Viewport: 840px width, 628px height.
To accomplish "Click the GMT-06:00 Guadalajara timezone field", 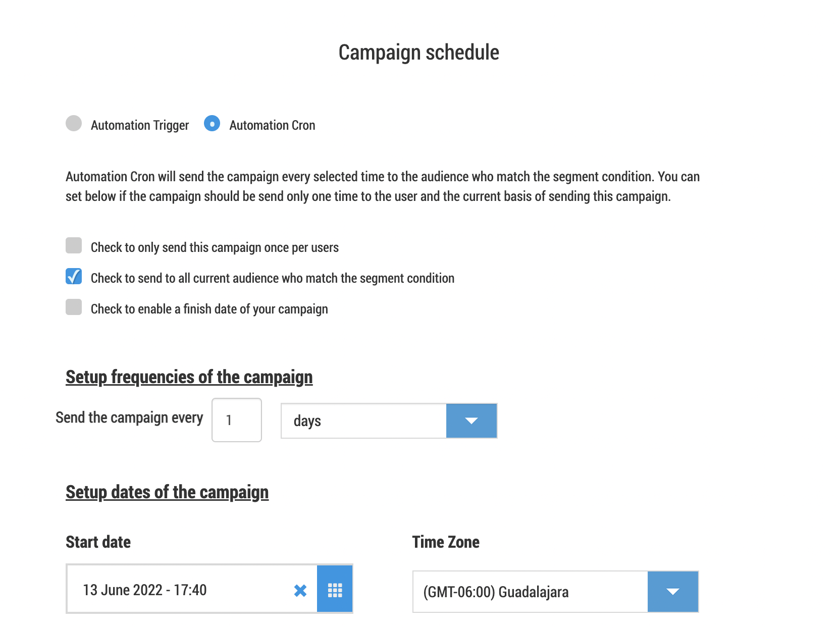I will [530, 592].
